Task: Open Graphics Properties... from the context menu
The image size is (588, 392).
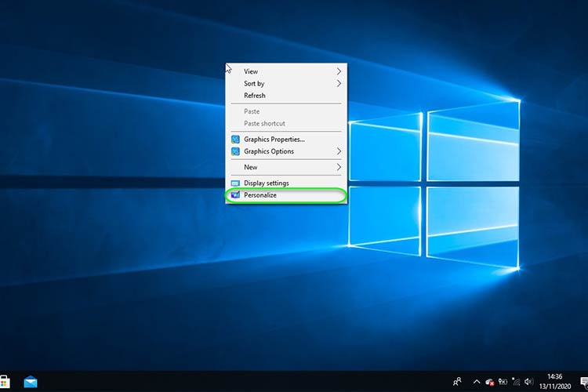Action: [x=286, y=140]
